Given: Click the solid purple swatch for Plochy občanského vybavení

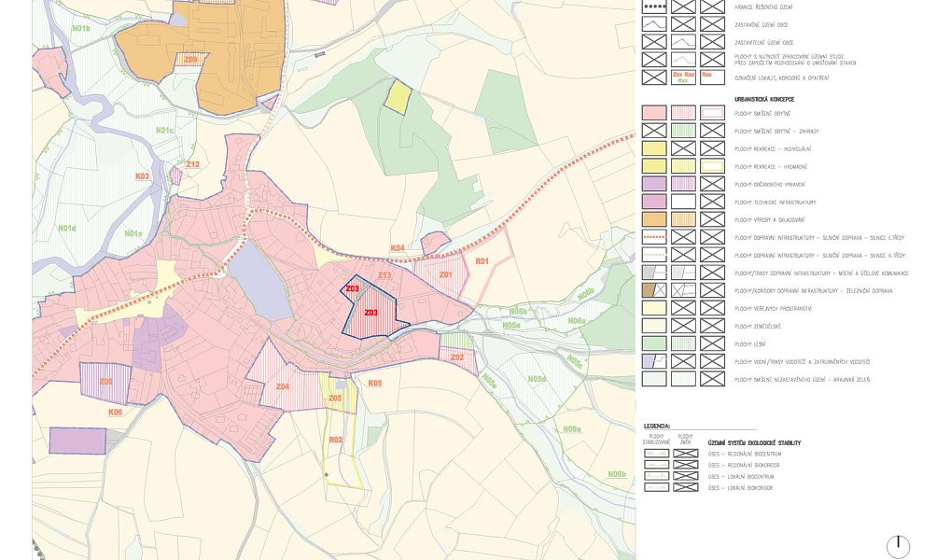Looking at the screenshot, I should [654, 184].
